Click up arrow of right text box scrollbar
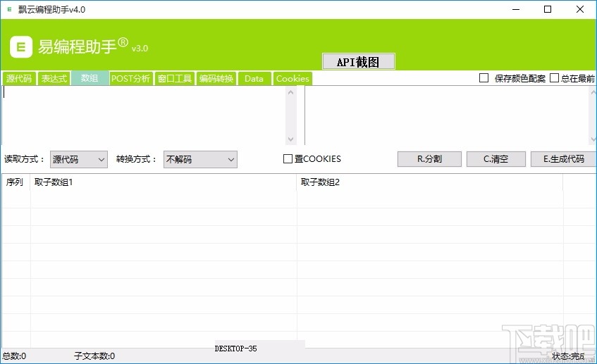The image size is (597, 364). point(593,92)
